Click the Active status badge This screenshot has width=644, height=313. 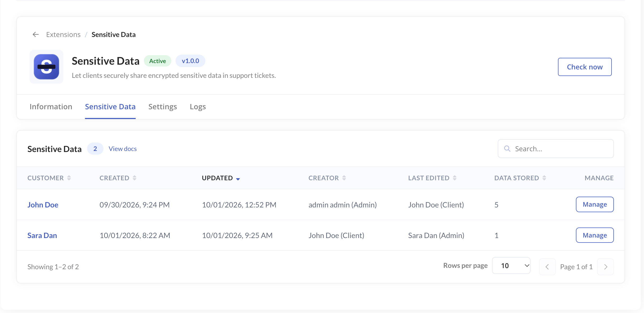pyautogui.click(x=158, y=61)
